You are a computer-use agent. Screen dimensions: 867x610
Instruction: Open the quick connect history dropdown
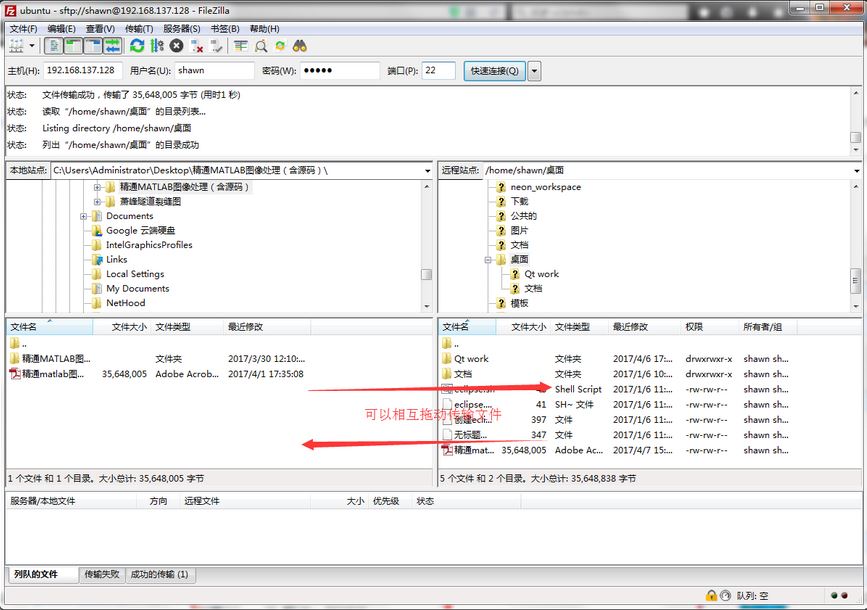(x=534, y=71)
